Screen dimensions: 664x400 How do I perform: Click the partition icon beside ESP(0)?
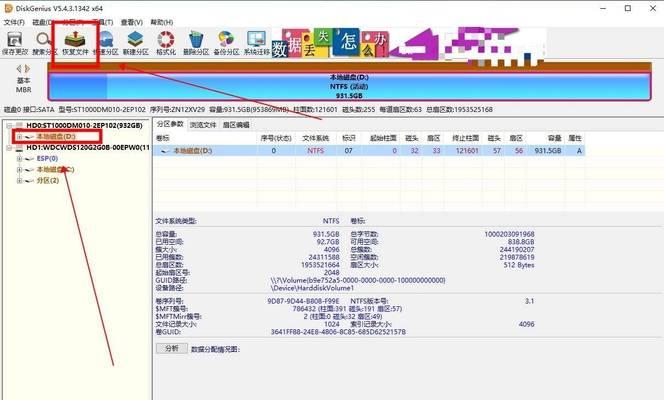(x=29, y=159)
